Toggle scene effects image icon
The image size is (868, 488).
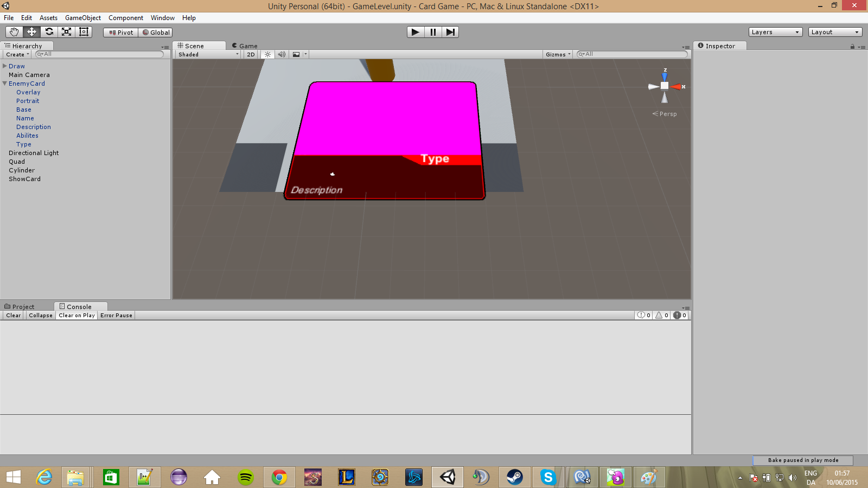(x=296, y=54)
